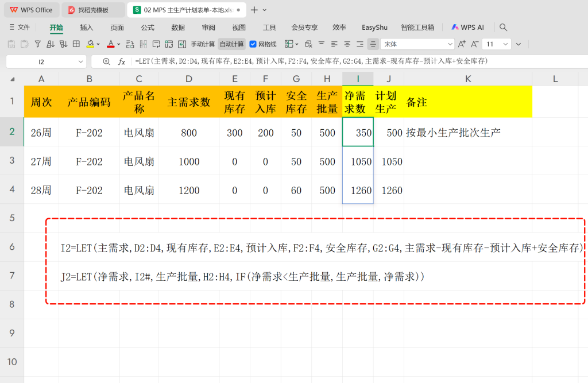Center text horizontally
Viewport: 588px width, 383px height.
(x=347, y=44)
